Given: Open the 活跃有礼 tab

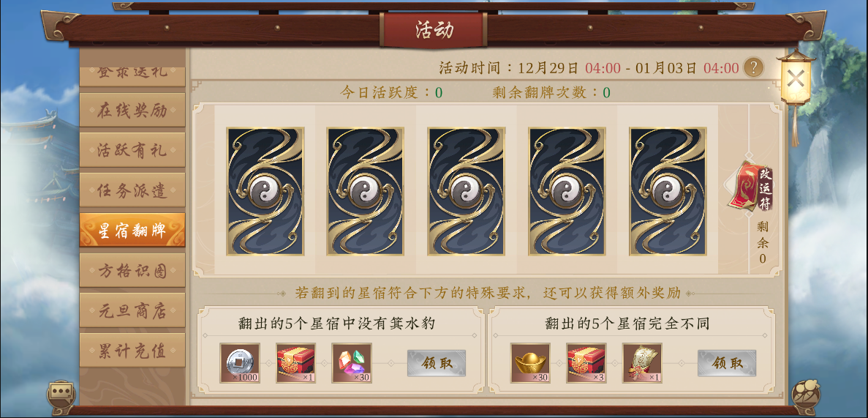Looking at the screenshot, I should coord(132,149).
